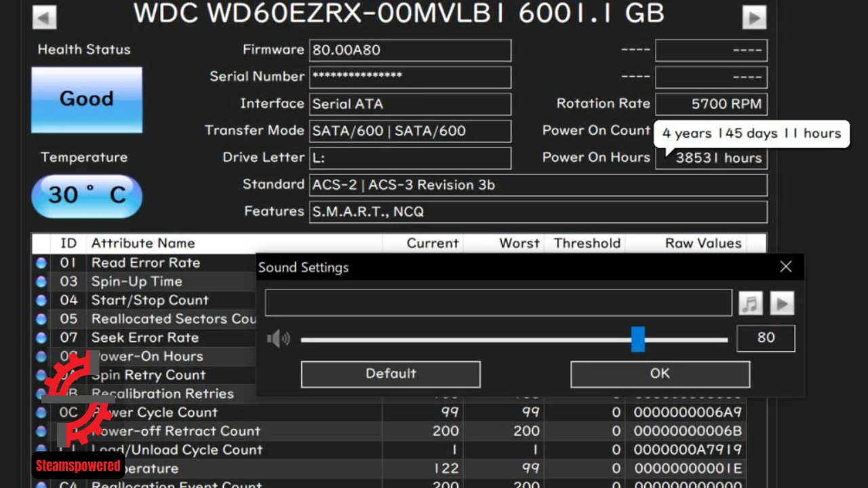
Task: Browse for sound file with music note icon
Action: click(750, 304)
